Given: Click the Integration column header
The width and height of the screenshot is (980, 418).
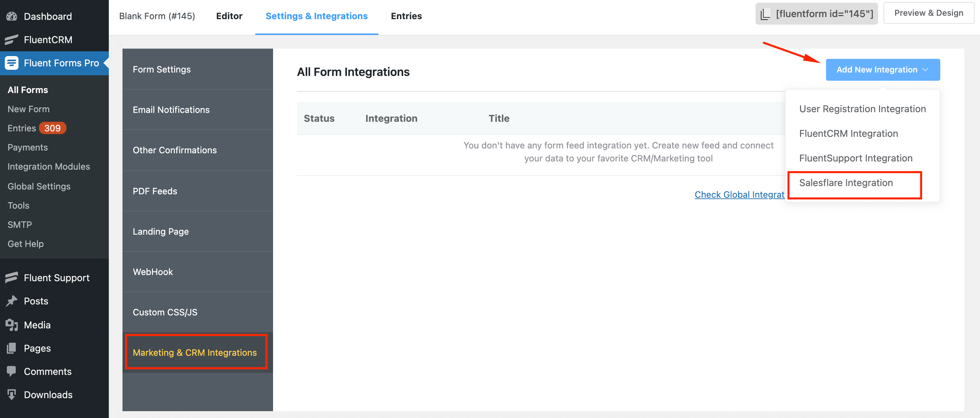Looking at the screenshot, I should (x=391, y=118).
